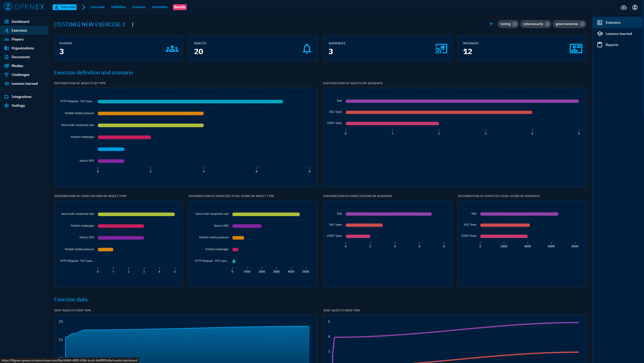The width and height of the screenshot is (644, 363).
Task: Click the cloud upload icon in header
Action: point(624,7)
